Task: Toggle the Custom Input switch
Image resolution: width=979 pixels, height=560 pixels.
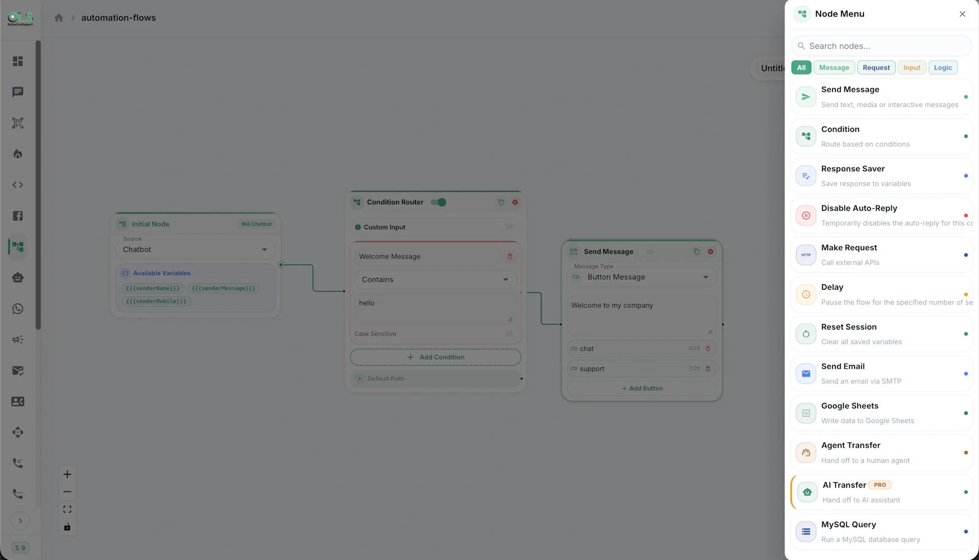Action: pos(509,227)
